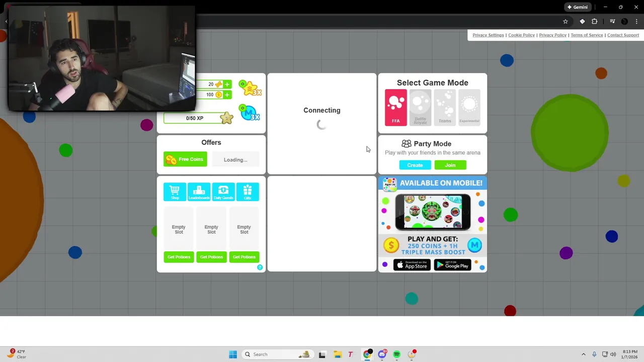Open the Terms of Service link
644x362 pixels.
click(x=587, y=35)
